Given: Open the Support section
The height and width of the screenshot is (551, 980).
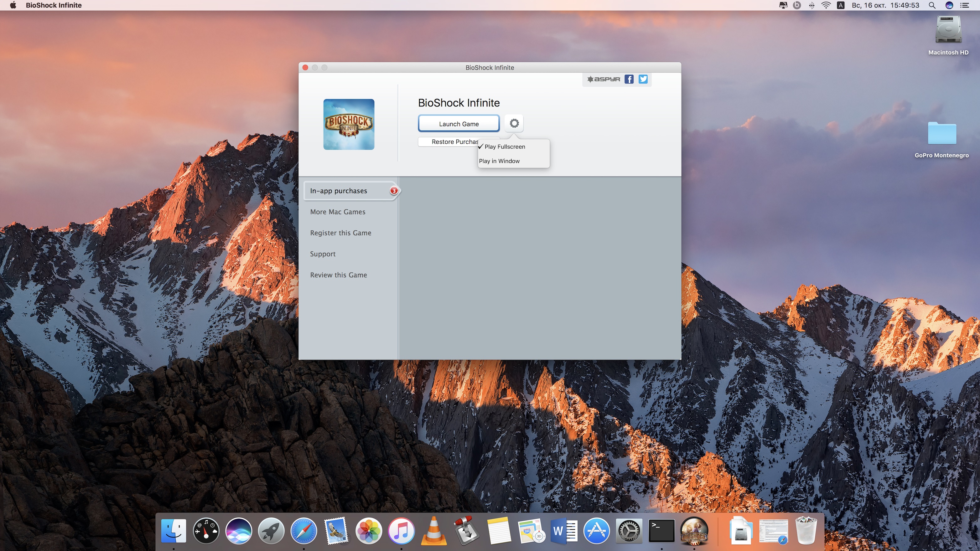Looking at the screenshot, I should 323,254.
